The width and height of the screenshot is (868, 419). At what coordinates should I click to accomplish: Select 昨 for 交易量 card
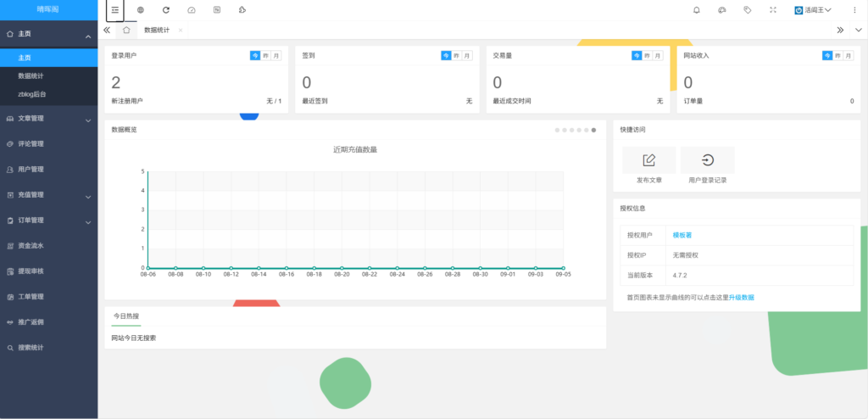(647, 55)
